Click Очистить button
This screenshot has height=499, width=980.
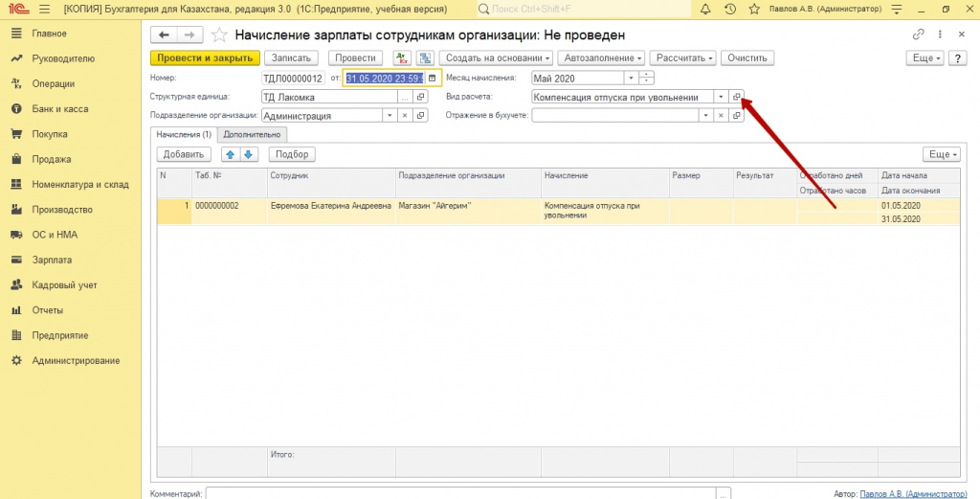click(747, 58)
